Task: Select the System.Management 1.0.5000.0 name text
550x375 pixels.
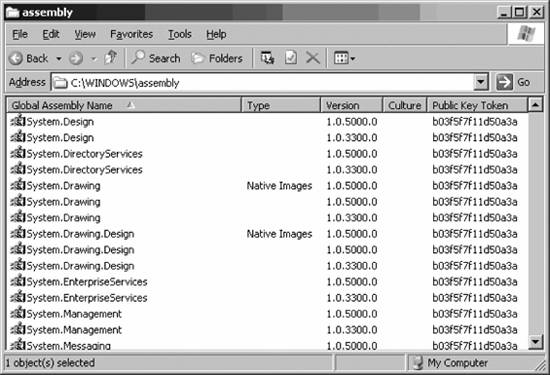Action: click(74, 314)
